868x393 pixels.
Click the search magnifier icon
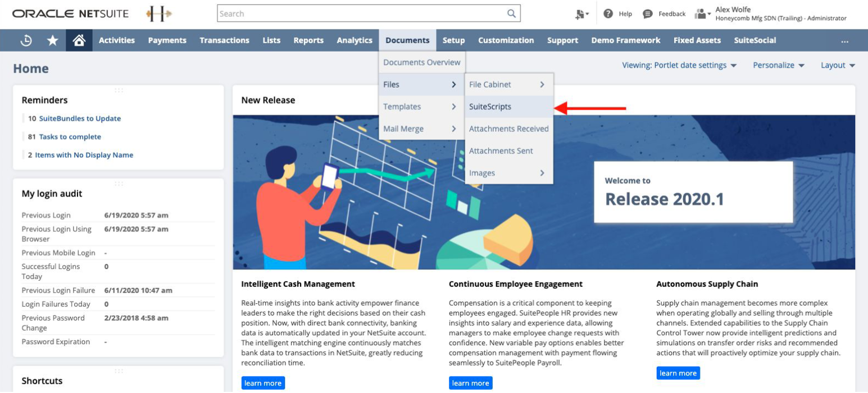click(511, 13)
